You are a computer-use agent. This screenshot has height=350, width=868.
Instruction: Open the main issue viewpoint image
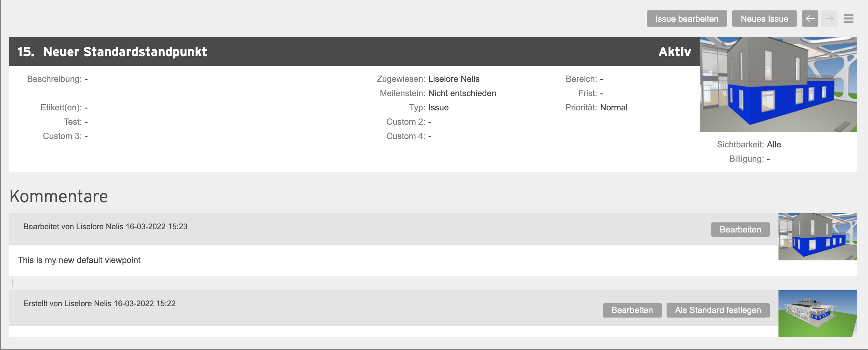(778, 84)
